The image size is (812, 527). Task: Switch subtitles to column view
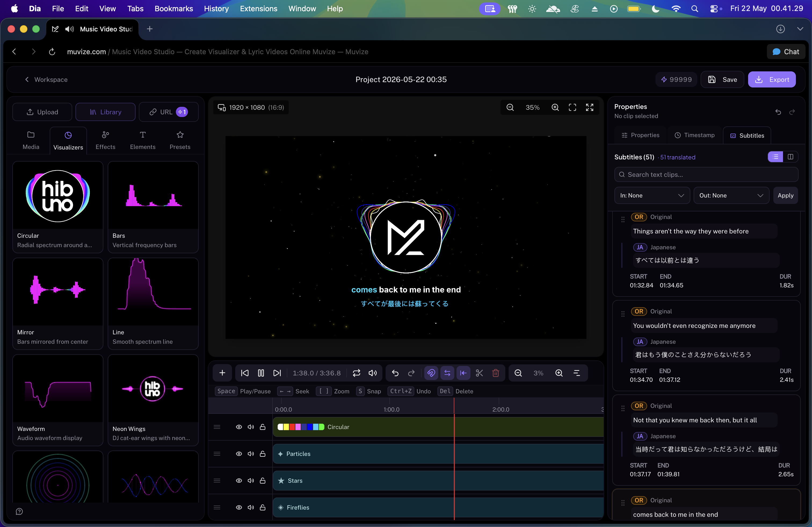point(791,157)
